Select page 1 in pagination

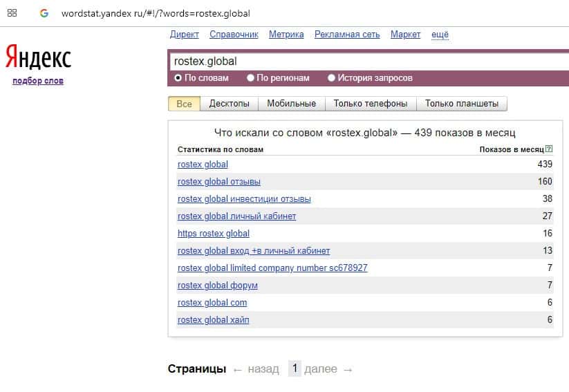coord(295,368)
